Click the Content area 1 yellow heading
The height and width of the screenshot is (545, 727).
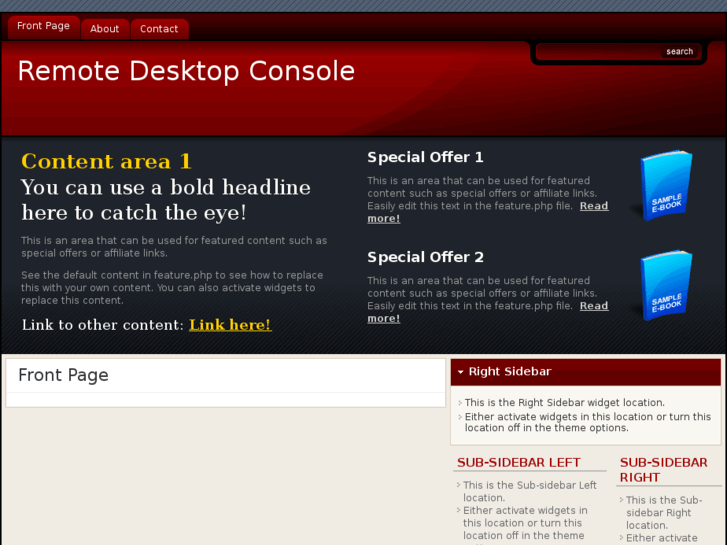(x=106, y=161)
